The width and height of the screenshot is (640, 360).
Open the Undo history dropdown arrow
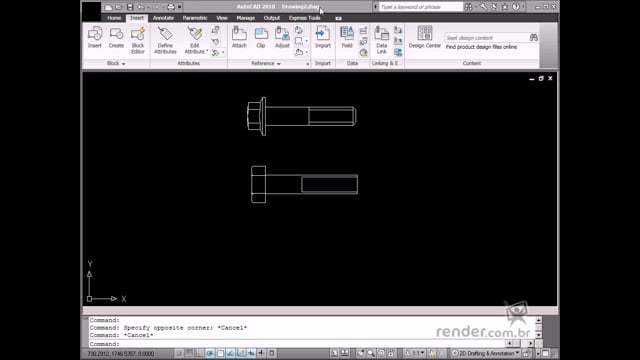tap(148, 7)
